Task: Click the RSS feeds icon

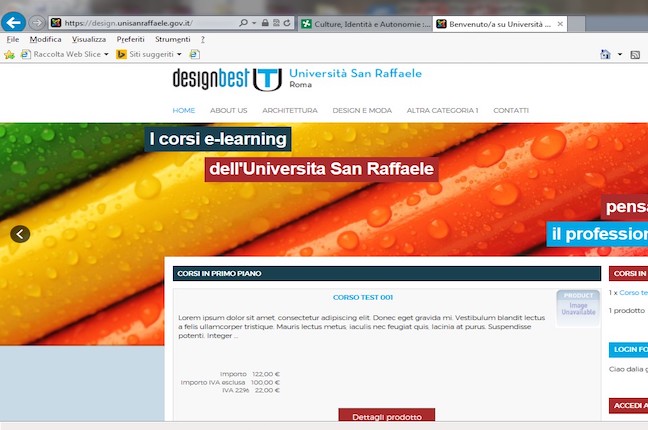Action: point(635,55)
